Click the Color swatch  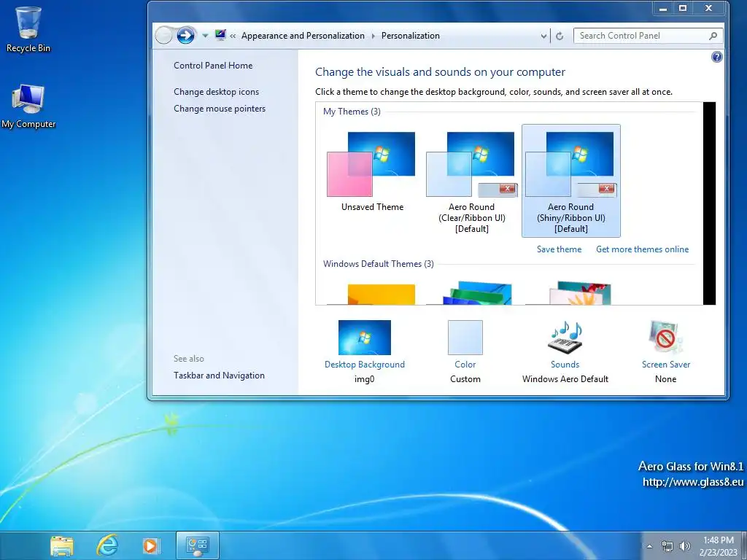click(465, 338)
